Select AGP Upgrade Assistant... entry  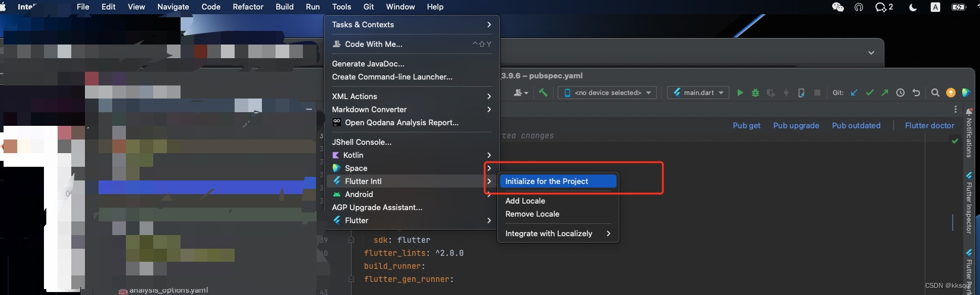(x=412, y=207)
